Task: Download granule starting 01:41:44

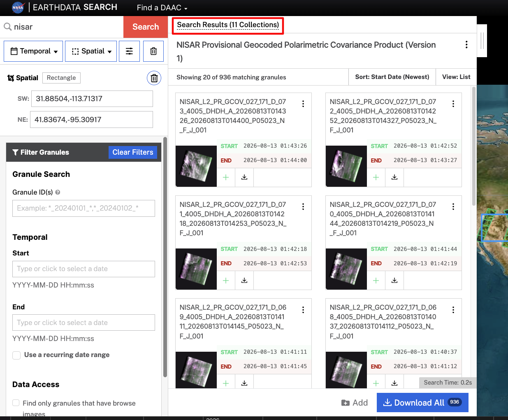Action: click(394, 280)
